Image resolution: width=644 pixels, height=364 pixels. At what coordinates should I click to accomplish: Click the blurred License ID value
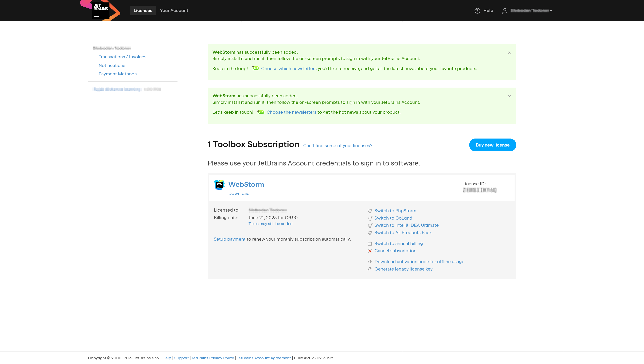479,190
